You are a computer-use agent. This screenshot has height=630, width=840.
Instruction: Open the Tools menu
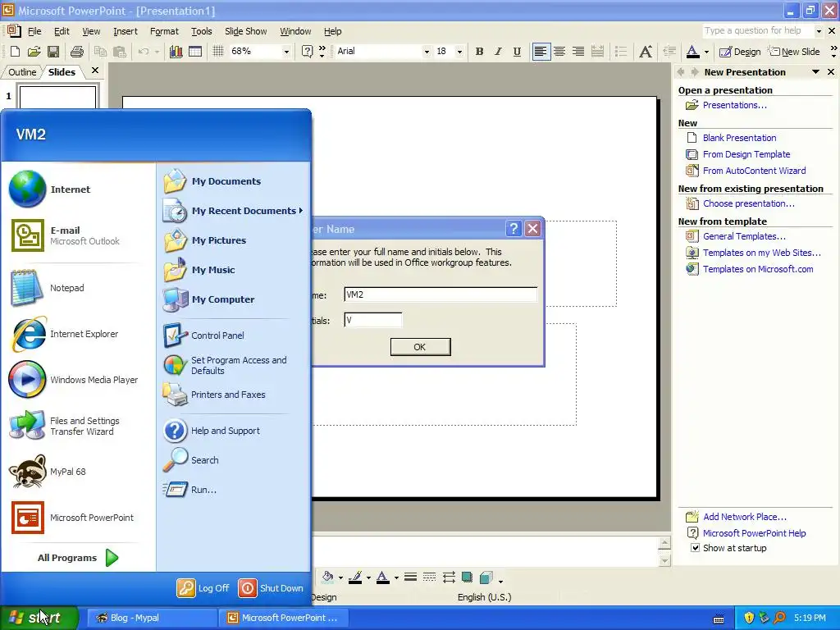point(202,31)
